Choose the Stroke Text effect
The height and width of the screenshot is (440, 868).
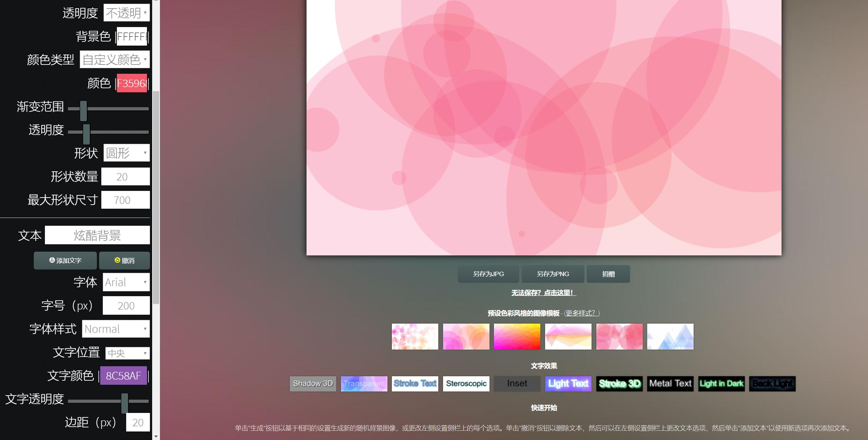415,384
